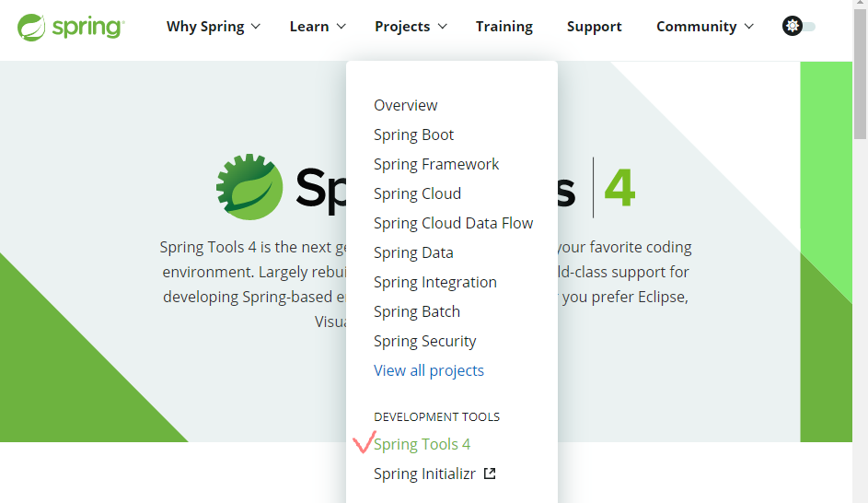Open Spring Batch project
Screen dimensions: 868x503
pyautogui.click(x=417, y=311)
